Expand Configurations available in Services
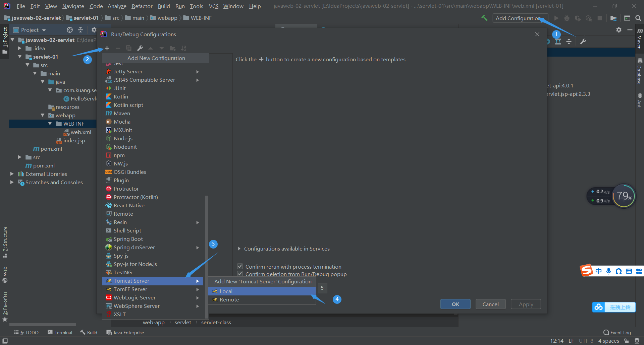The image size is (644, 345). (x=239, y=249)
